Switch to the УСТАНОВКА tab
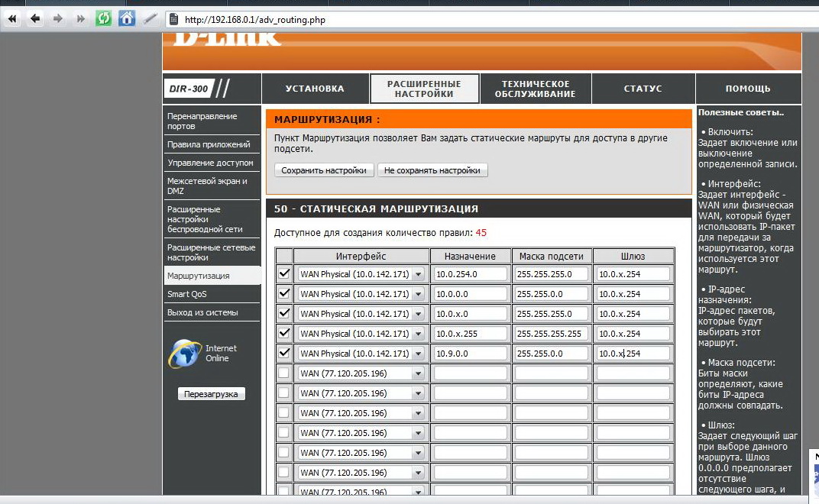The height and width of the screenshot is (504, 819). (315, 89)
